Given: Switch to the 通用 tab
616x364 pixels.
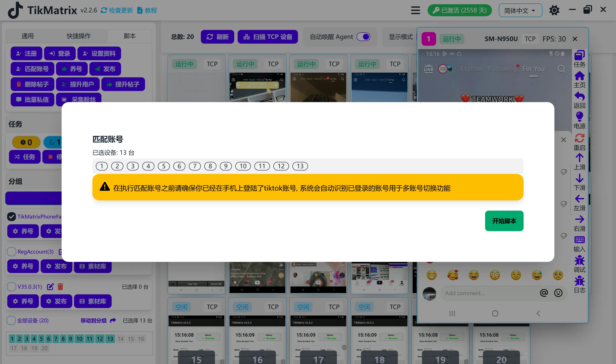Looking at the screenshot, I should pyautogui.click(x=28, y=36).
